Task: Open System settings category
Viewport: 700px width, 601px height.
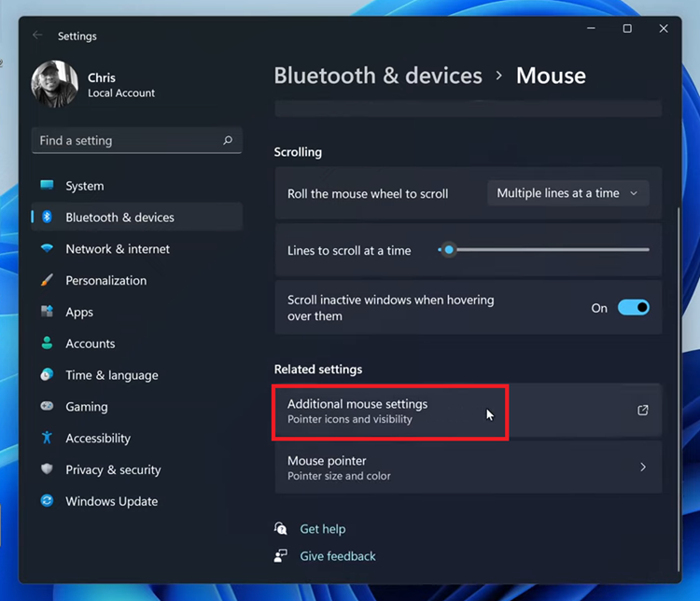Action: point(137,186)
